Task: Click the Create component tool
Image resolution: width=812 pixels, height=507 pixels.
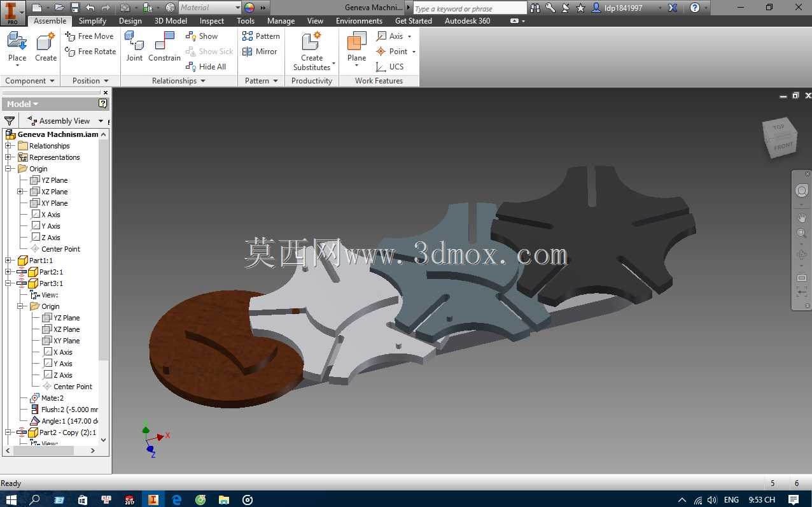Action: pyautogui.click(x=46, y=46)
